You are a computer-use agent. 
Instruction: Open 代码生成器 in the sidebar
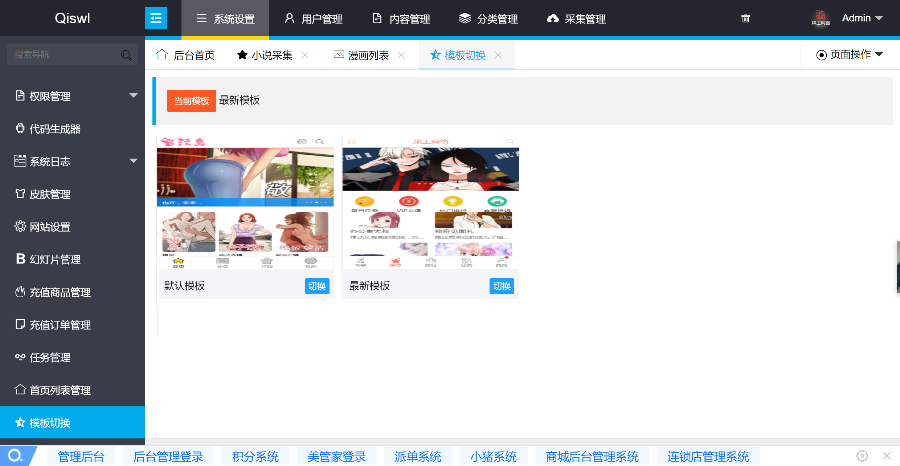point(55,129)
